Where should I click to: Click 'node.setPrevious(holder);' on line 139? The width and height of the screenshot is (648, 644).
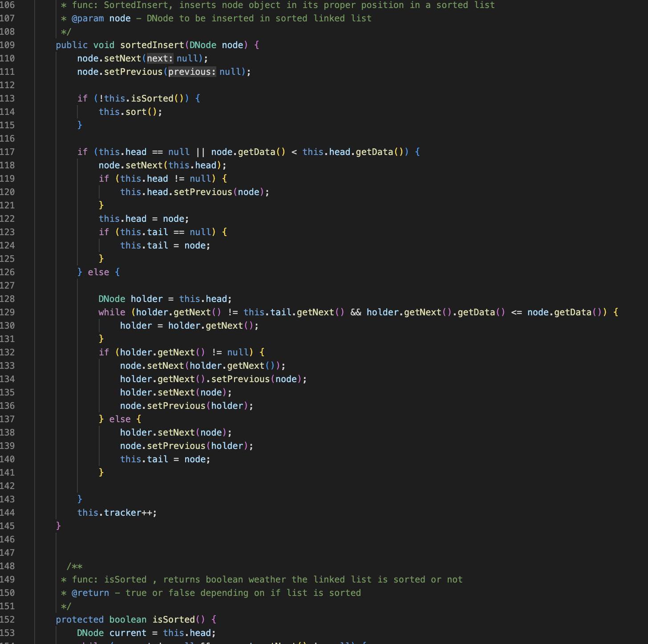187,446
